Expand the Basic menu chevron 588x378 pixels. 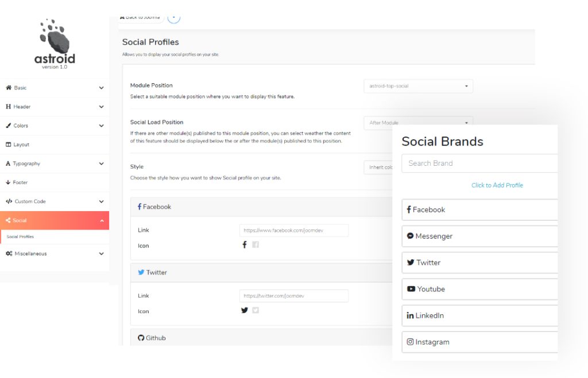tap(101, 88)
